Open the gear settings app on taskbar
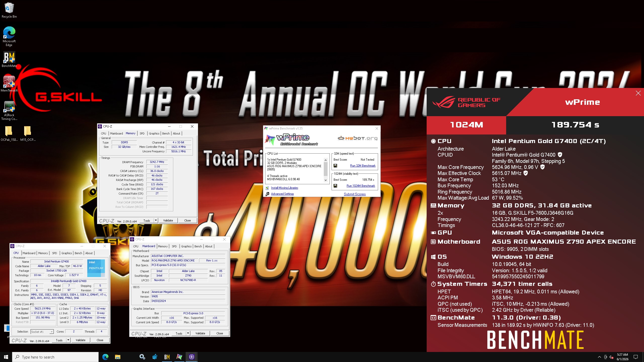 [x=142, y=357]
